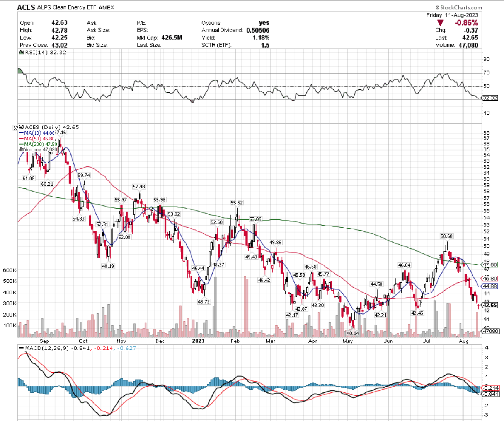The width and height of the screenshot is (504, 421).
Task: Click the red MA(50) legend line marker
Action: point(21,139)
